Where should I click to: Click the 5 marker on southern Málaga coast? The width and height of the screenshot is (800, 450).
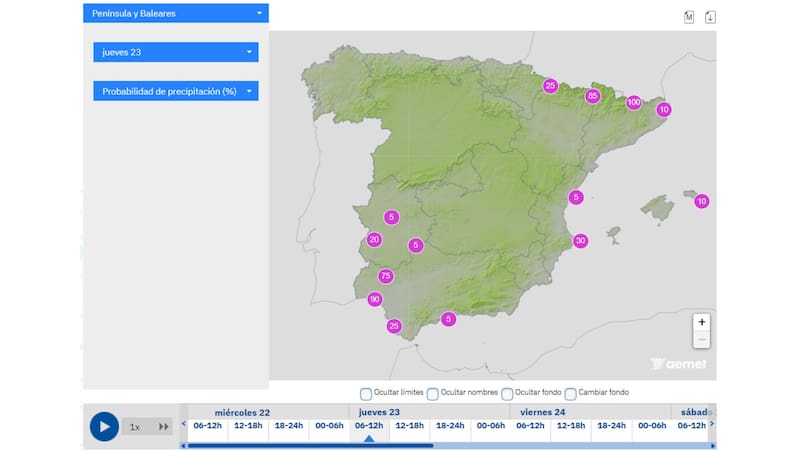pyautogui.click(x=448, y=319)
